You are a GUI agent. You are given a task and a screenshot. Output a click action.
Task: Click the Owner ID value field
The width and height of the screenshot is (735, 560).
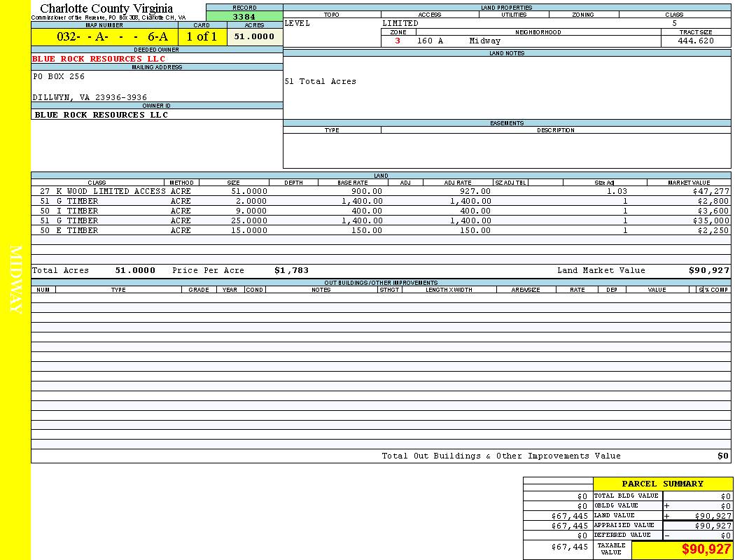(101, 114)
